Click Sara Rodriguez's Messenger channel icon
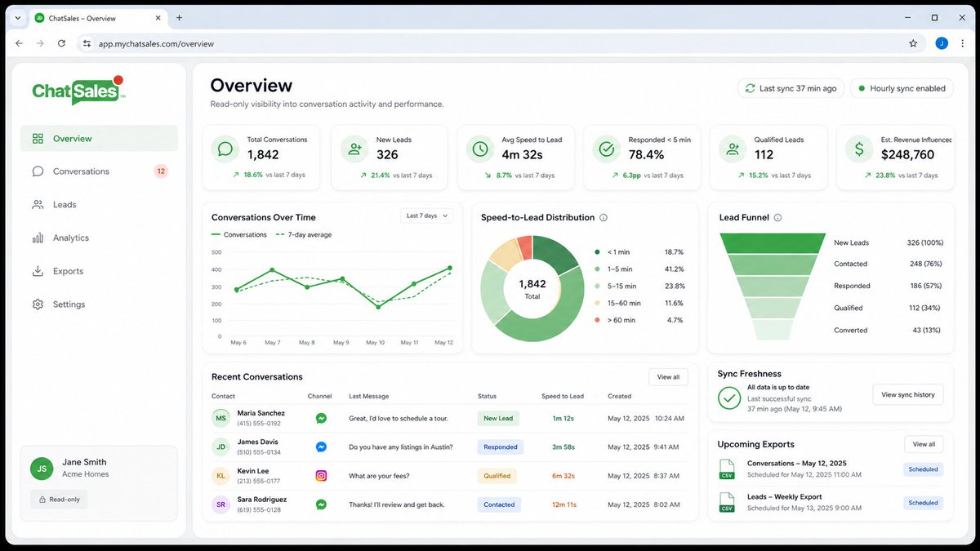Screen dimensions: 980x551 point(322,504)
